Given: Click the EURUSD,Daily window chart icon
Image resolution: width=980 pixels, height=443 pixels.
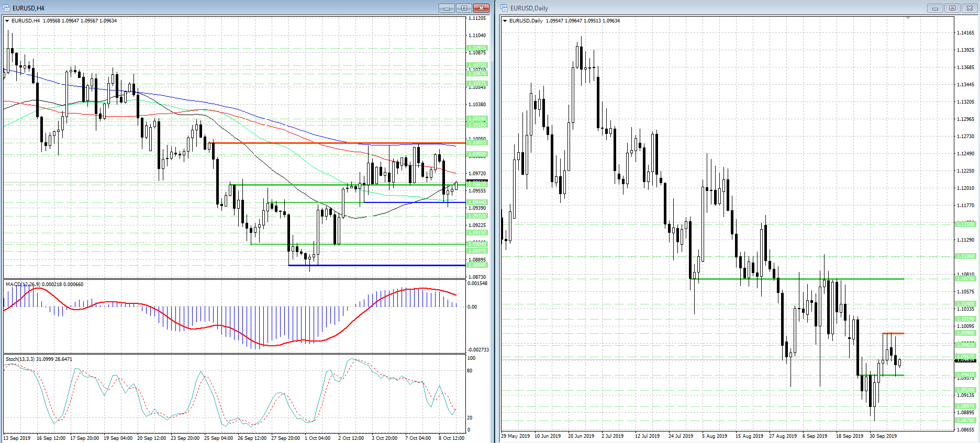Looking at the screenshot, I should (x=505, y=8).
